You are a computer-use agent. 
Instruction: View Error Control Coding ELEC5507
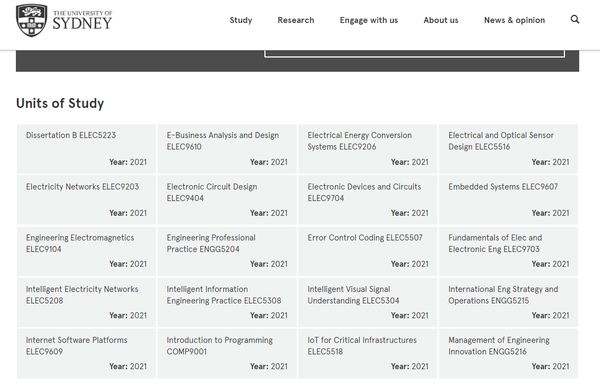[x=368, y=251]
